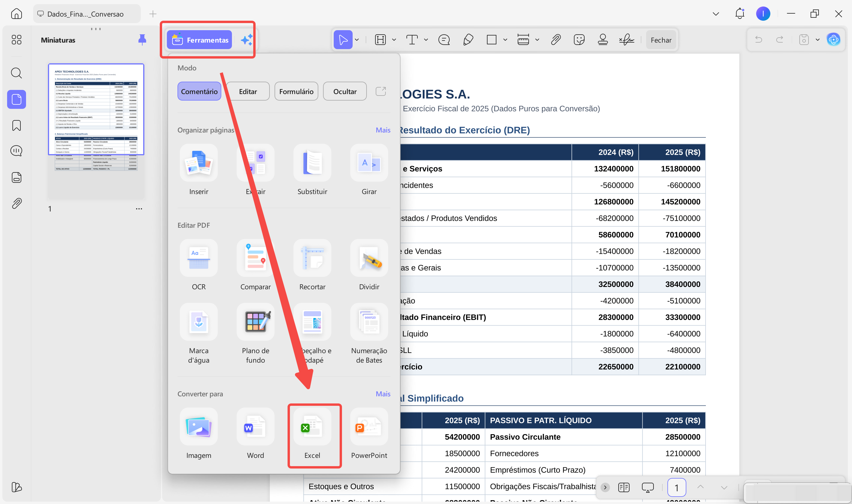
Task: Convert the PDF to Excel
Action: point(312,434)
